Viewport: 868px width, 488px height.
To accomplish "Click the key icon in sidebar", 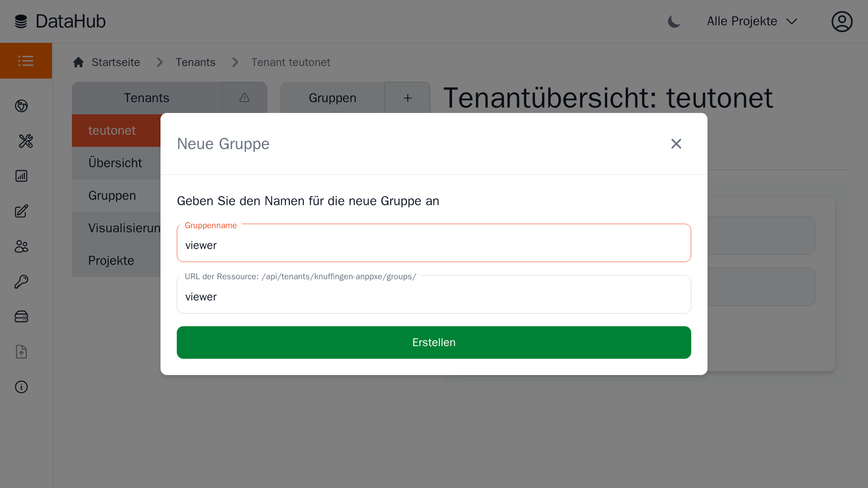I will [x=21, y=282].
